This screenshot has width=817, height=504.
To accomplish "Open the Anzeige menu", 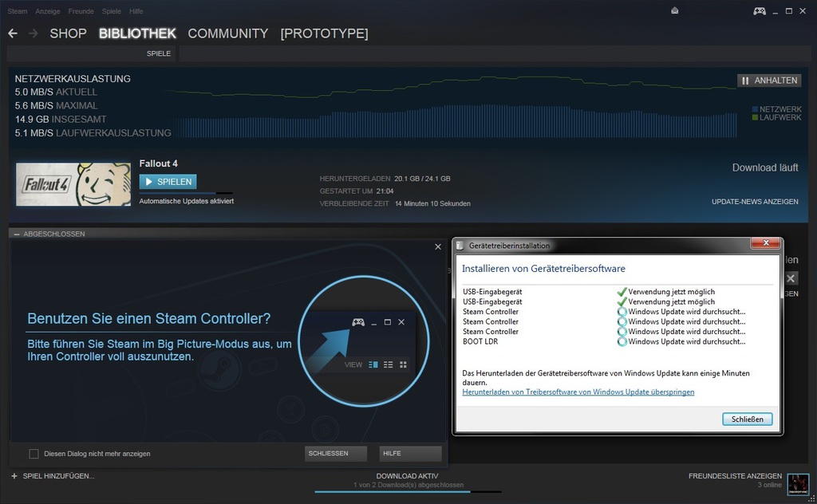I will click(47, 11).
